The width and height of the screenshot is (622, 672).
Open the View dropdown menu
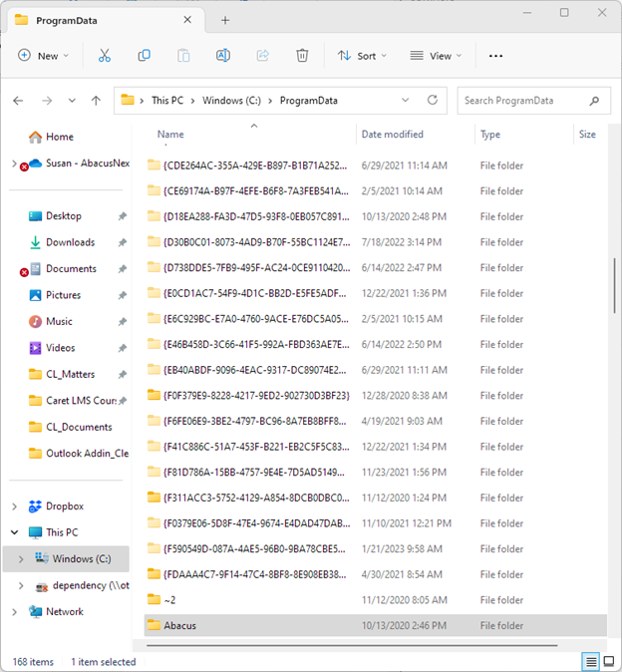click(x=436, y=56)
